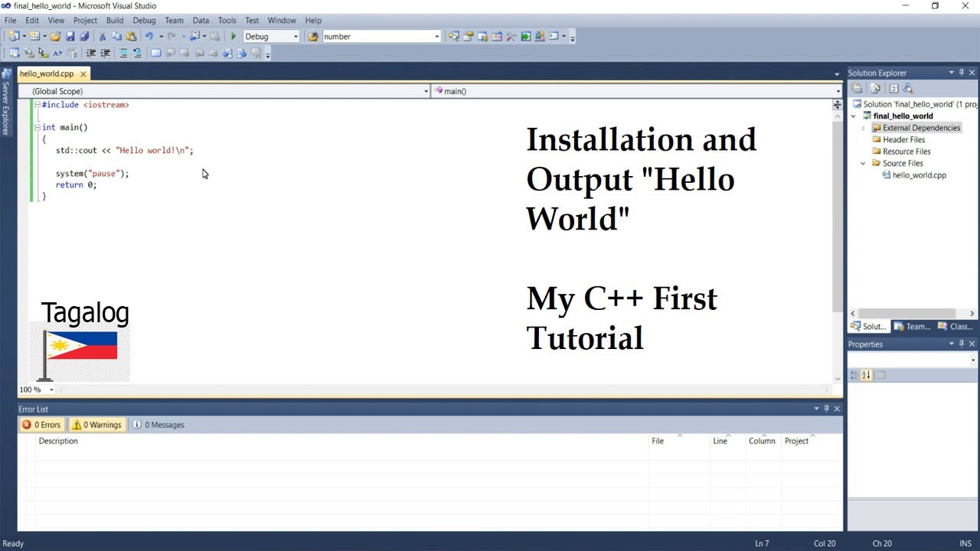The image size is (980, 551).
Task: Comment out selected lines icon
Action: tap(123, 53)
